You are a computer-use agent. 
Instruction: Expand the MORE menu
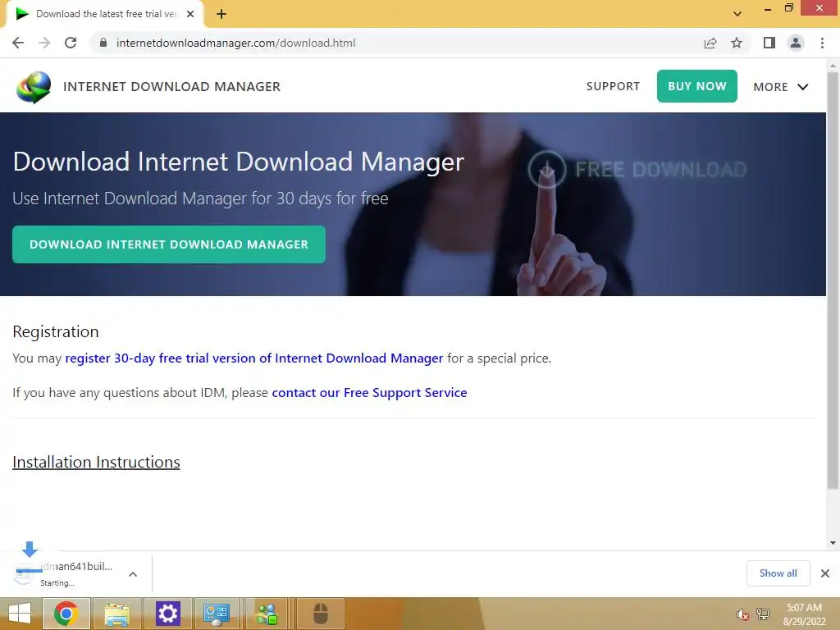click(x=781, y=87)
